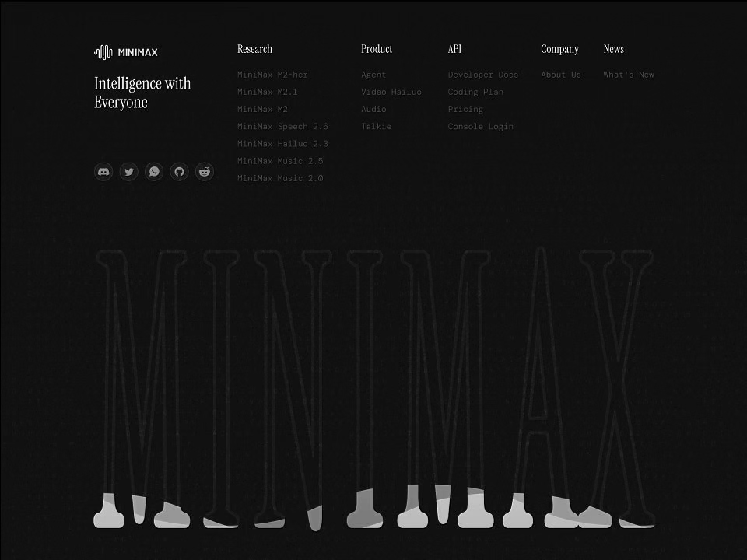Open the Twitter social icon
Screen dimensions: 747x560
pyautogui.click(x=128, y=171)
